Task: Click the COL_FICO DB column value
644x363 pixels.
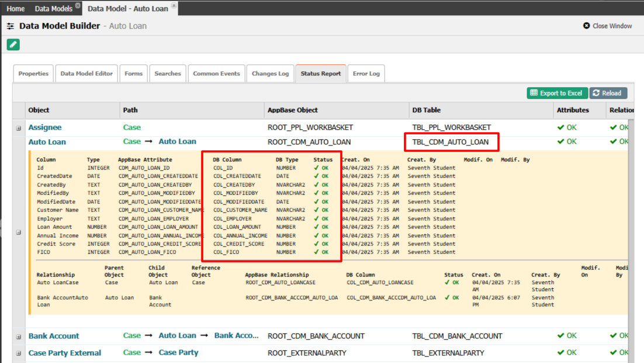Action: 226,252
